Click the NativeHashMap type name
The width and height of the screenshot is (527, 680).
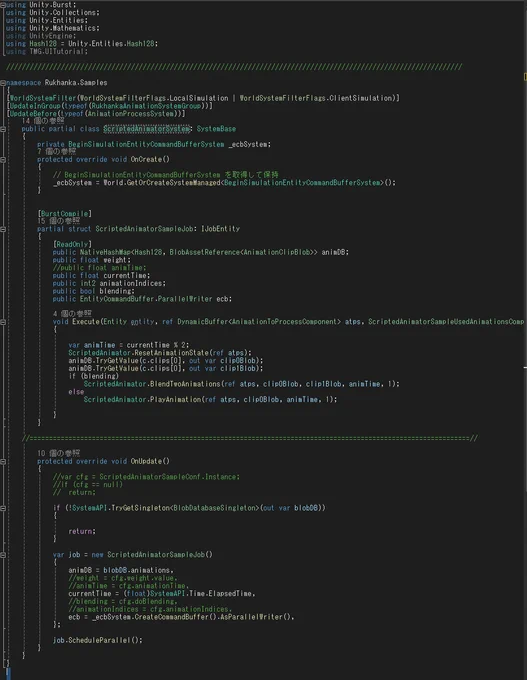click(105, 252)
